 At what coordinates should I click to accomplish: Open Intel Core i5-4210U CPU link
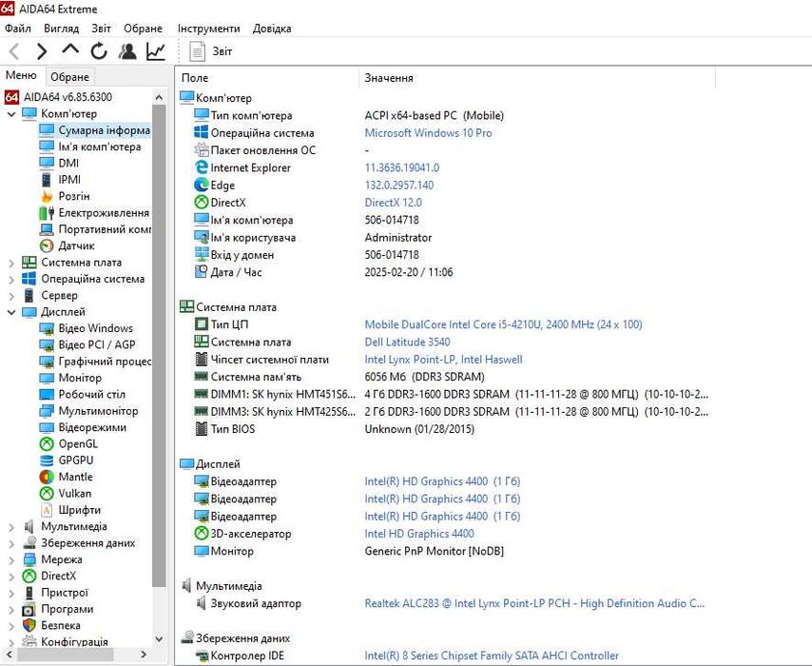point(503,324)
